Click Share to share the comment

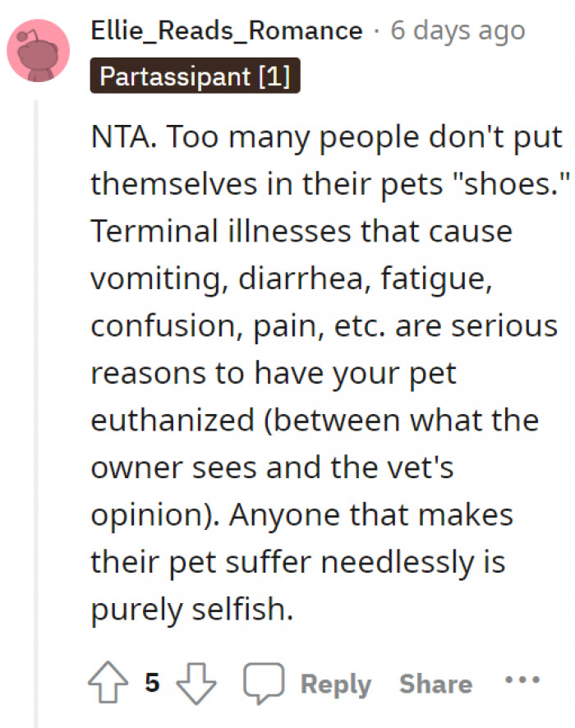tap(436, 683)
